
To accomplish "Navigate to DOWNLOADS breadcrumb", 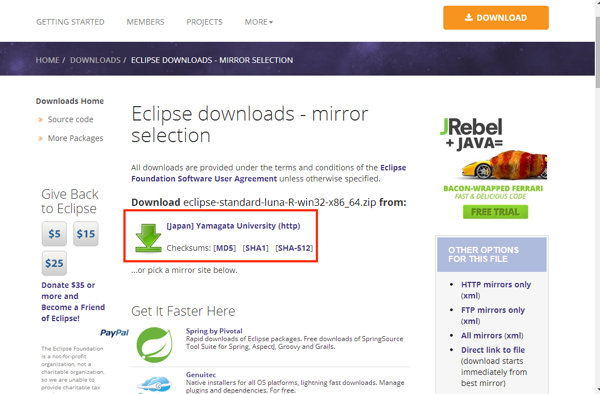I will 95,60.
